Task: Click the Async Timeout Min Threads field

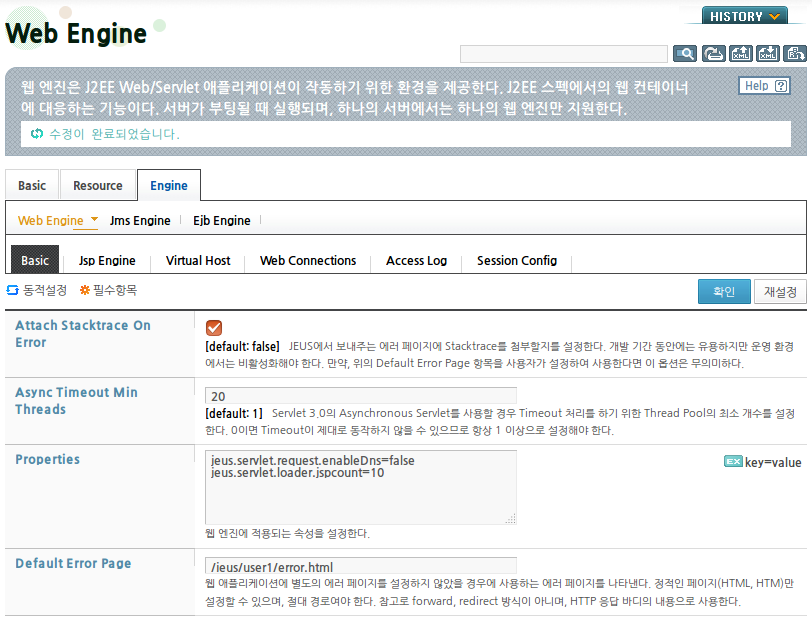Action: coord(361,396)
